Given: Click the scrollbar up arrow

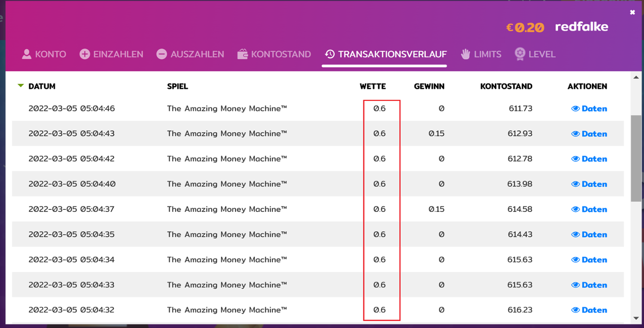Looking at the screenshot, I should point(636,77).
